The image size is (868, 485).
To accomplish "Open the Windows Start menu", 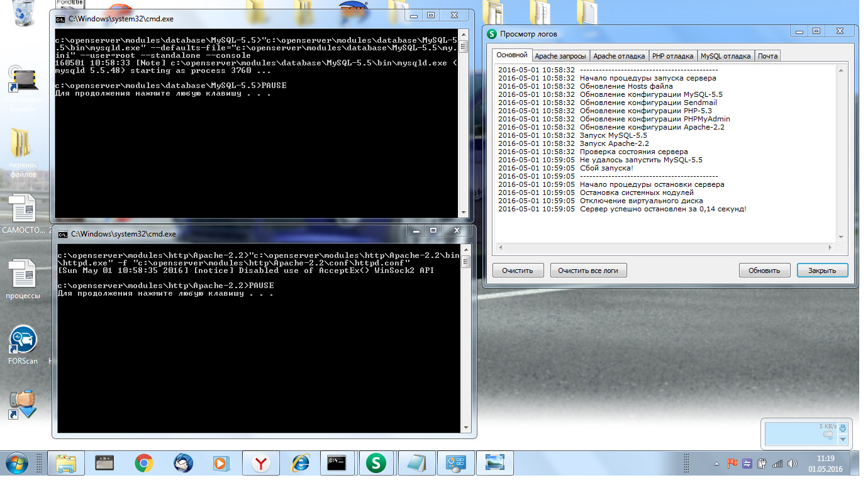I will coord(17,464).
